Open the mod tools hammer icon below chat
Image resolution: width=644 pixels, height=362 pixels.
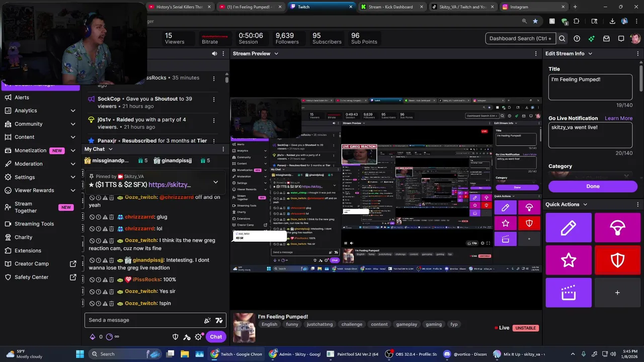click(x=187, y=337)
